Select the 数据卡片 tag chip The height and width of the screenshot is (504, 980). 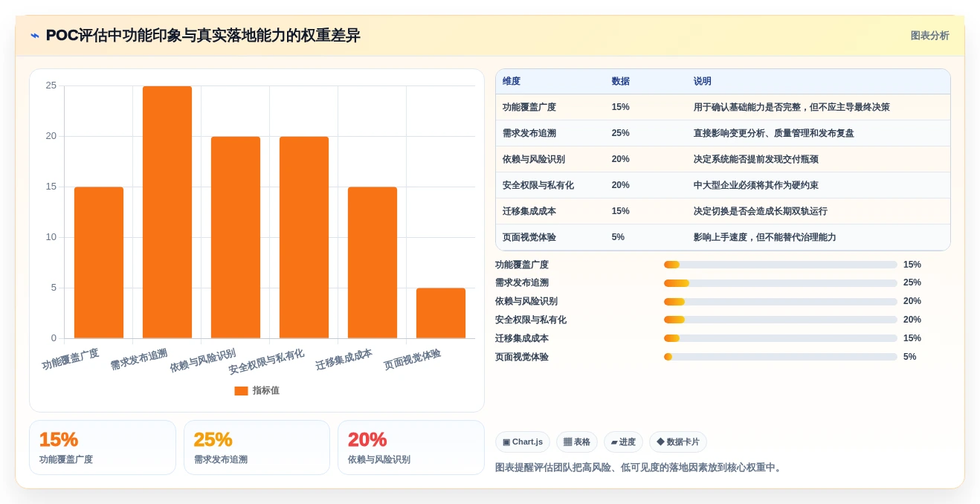[x=678, y=442]
